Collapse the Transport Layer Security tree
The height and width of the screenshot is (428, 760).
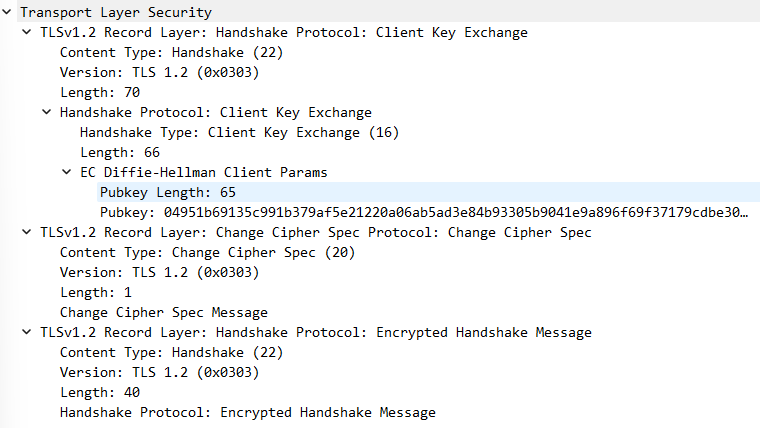pos(8,13)
